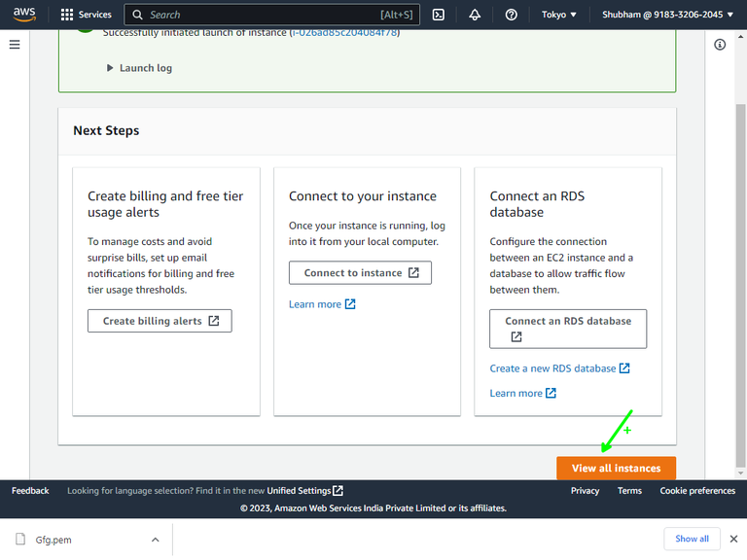747x560 pixels.
Task: Open the Shubham account dropdown
Action: pyautogui.click(x=667, y=15)
